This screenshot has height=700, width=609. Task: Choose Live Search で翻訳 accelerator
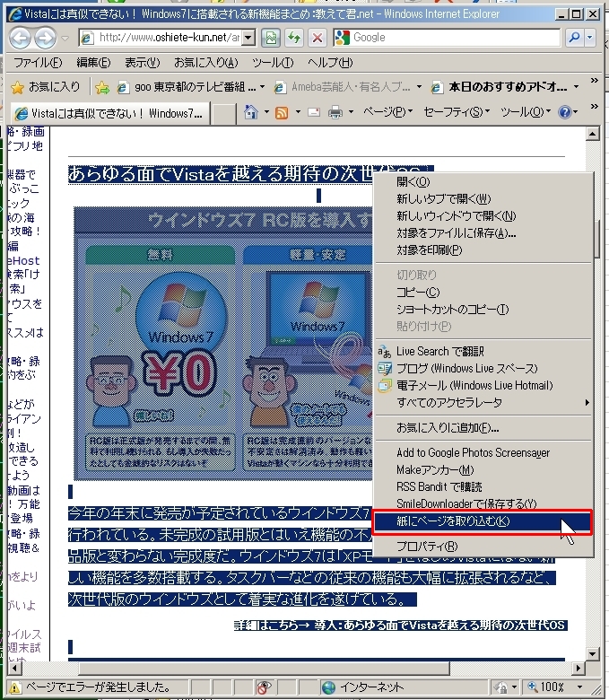coord(483,352)
